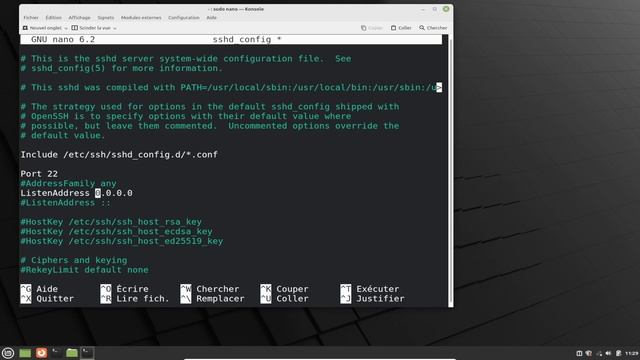Open the Signets menu
The height and width of the screenshot is (360, 640).
(106, 18)
